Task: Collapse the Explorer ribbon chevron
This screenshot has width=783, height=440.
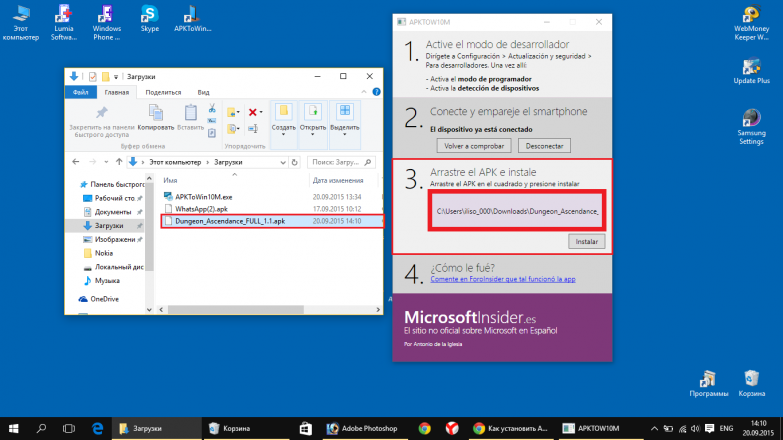Action: tap(364, 92)
